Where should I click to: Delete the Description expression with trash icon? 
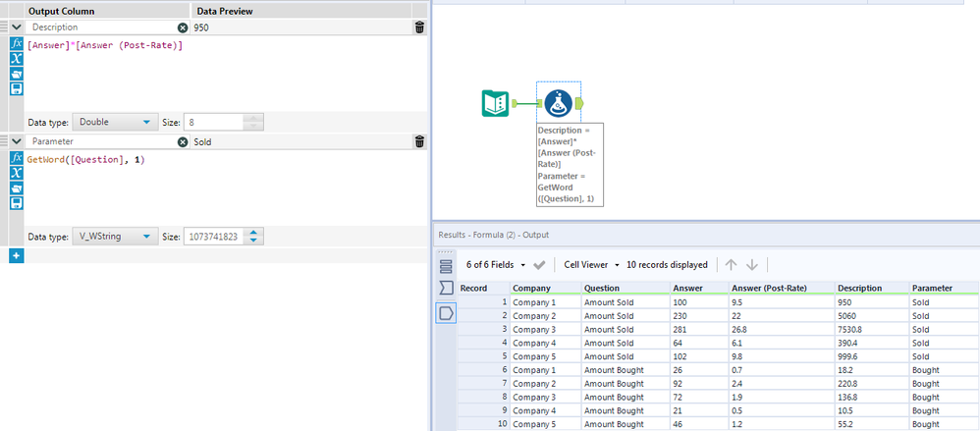[419, 27]
